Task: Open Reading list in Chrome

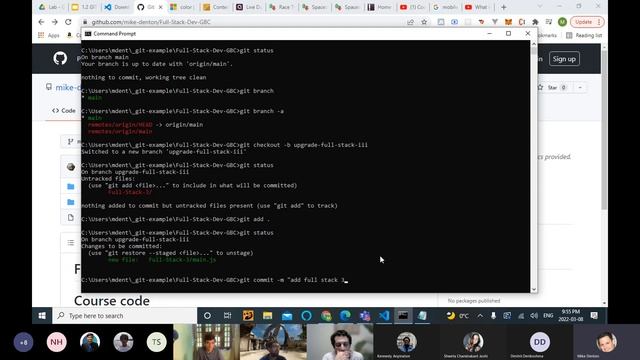Action: [584, 35]
